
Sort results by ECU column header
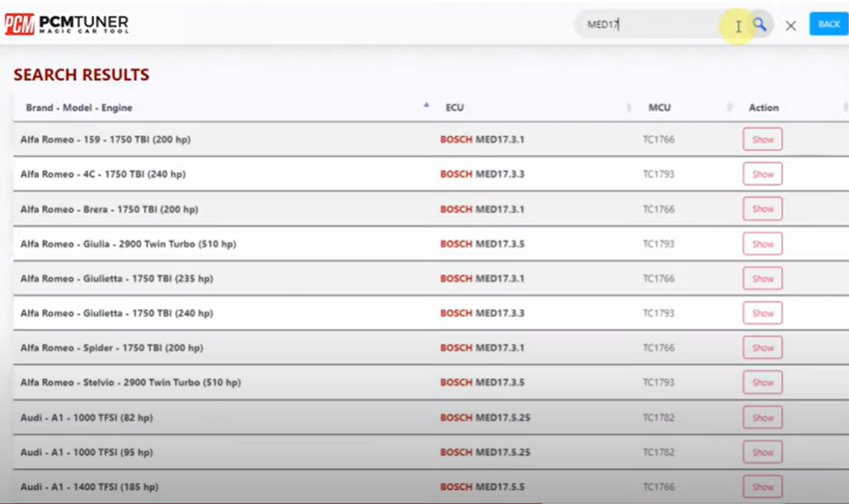(455, 107)
